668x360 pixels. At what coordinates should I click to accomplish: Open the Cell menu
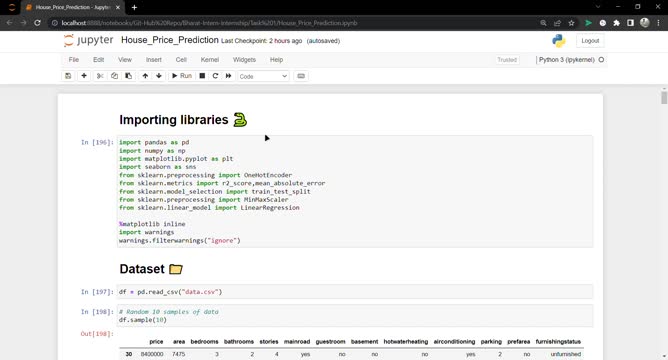(x=181, y=60)
